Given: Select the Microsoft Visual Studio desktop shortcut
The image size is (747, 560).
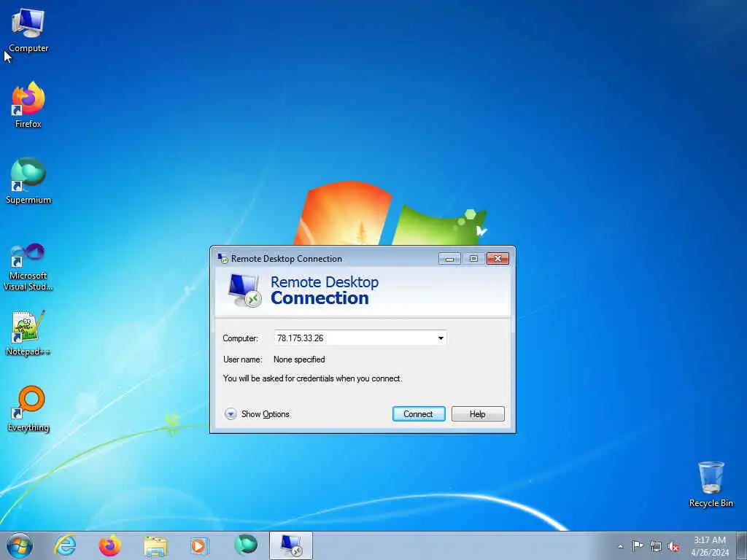Looking at the screenshot, I should 28,267.
